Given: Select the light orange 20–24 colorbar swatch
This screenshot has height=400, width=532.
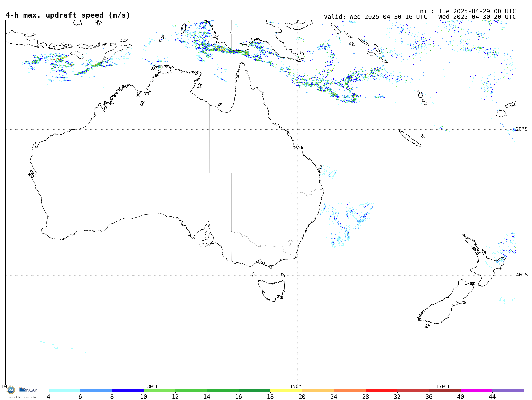Looking at the screenshot, I should pos(318,390).
